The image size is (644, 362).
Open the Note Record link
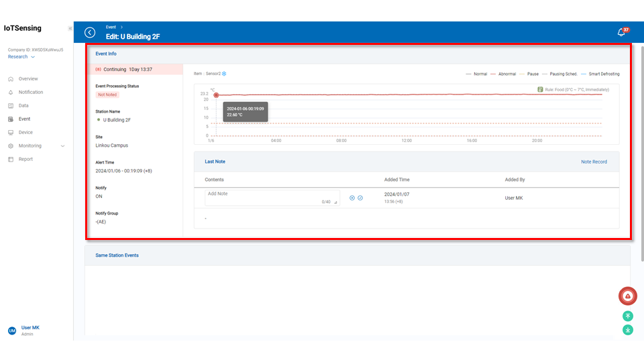point(594,162)
